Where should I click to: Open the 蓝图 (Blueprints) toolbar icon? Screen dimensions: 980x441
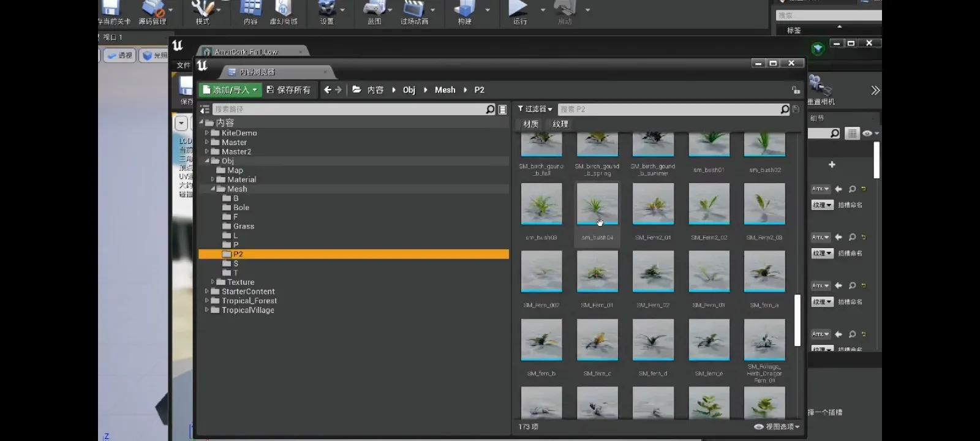coord(374,12)
